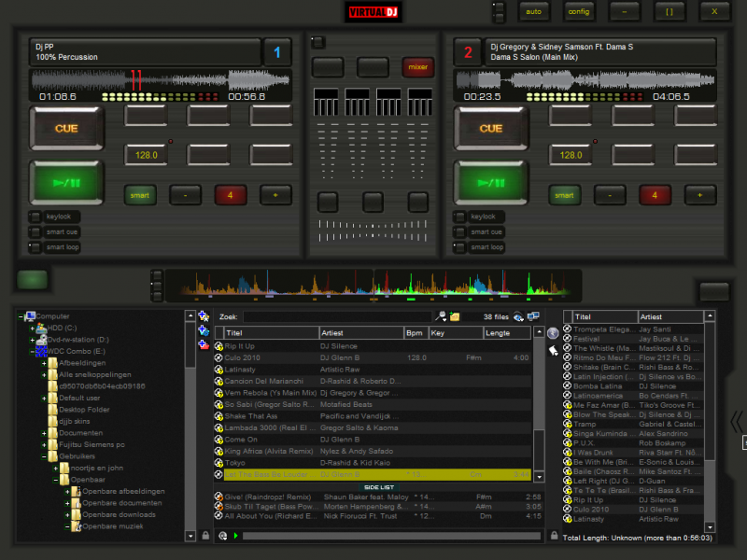Click the Openbare muziek folder icon
Screen dimensions: 747x560
pyautogui.click(x=77, y=526)
